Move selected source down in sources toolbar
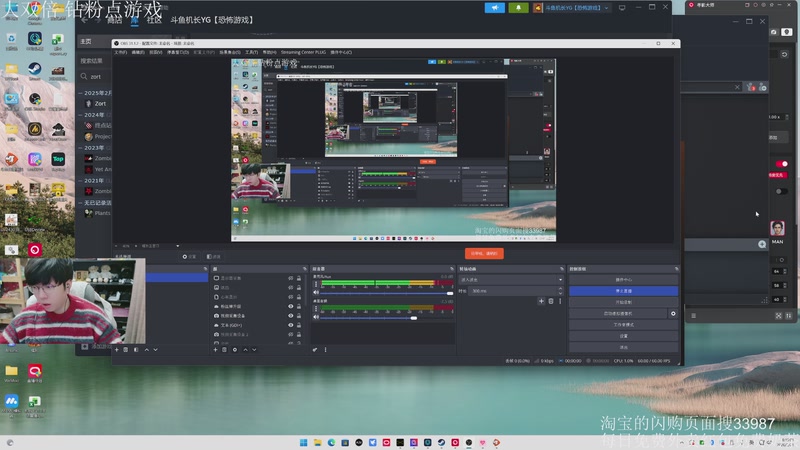The width and height of the screenshot is (800, 450). click(x=254, y=350)
